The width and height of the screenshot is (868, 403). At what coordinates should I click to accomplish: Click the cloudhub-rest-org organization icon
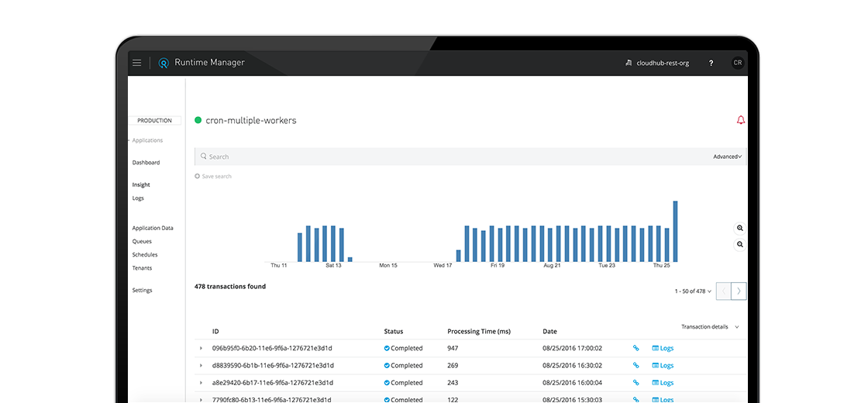pyautogui.click(x=629, y=63)
